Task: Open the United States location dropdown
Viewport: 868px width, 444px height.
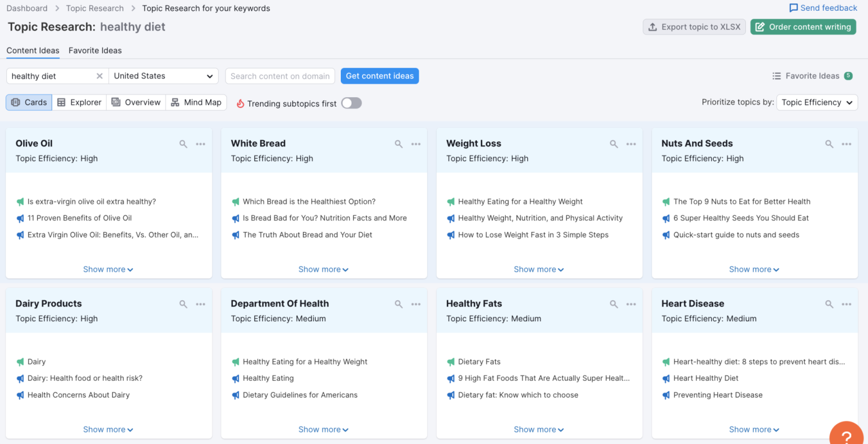Action: point(163,76)
